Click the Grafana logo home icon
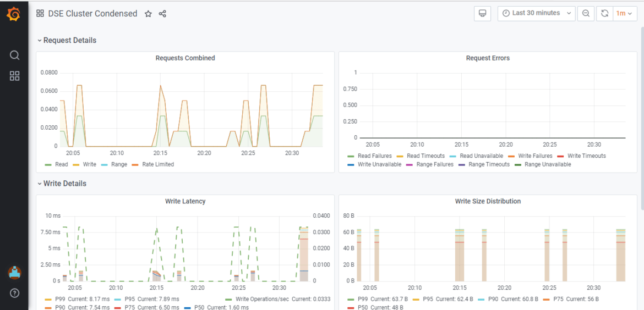The image size is (644, 310). click(14, 14)
